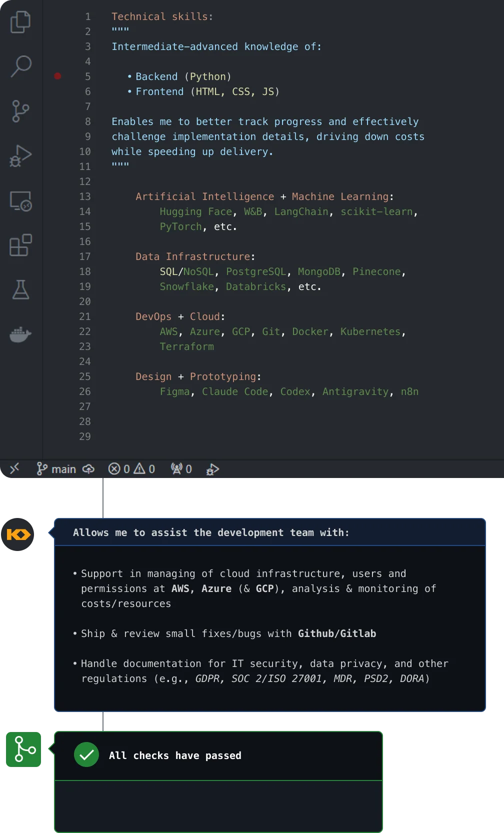
Task: Click 'Allows me to assist the development team with:' header
Action: click(211, 532)
